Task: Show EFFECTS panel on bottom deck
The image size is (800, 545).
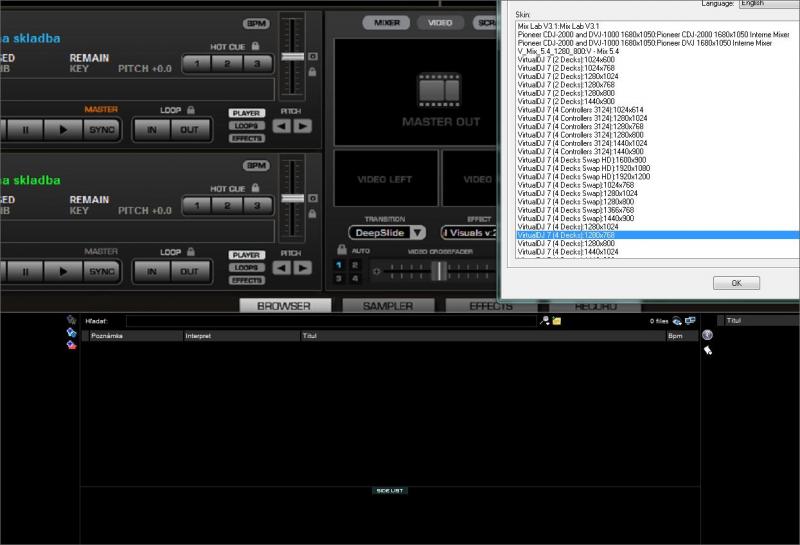Action: (x=246, y=280)
